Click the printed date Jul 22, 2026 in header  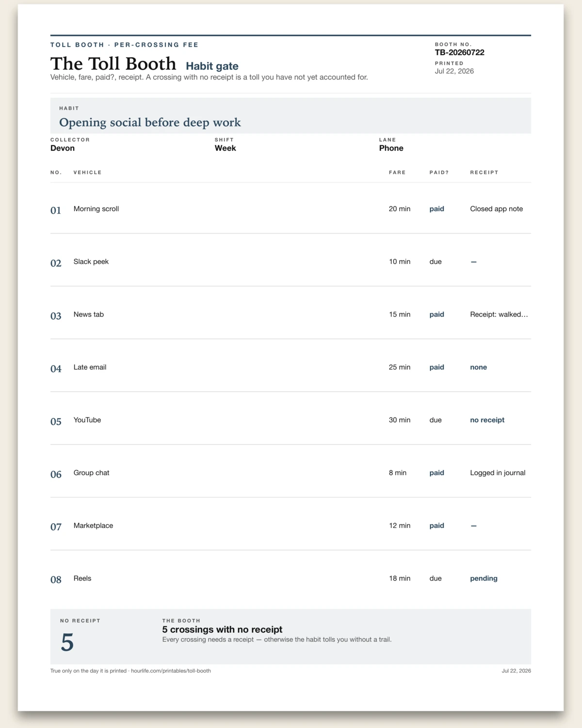(x=454, y=71)
